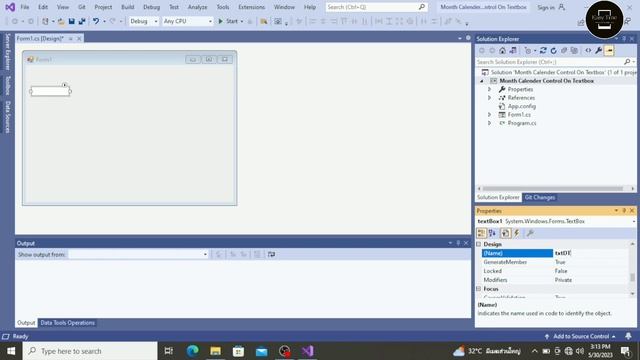Open the Server Explorer side tab
The height and width of the screenshot is (360, 640).
7,52
